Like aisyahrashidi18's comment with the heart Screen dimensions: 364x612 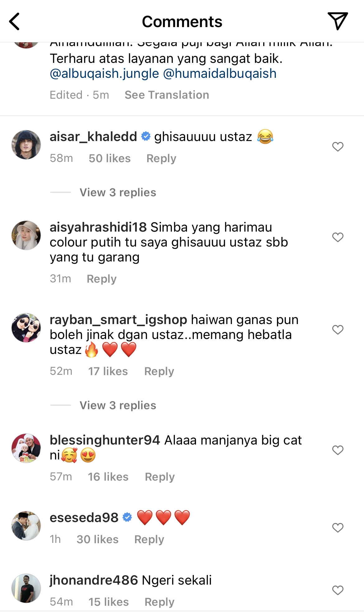tap(338, 237)
